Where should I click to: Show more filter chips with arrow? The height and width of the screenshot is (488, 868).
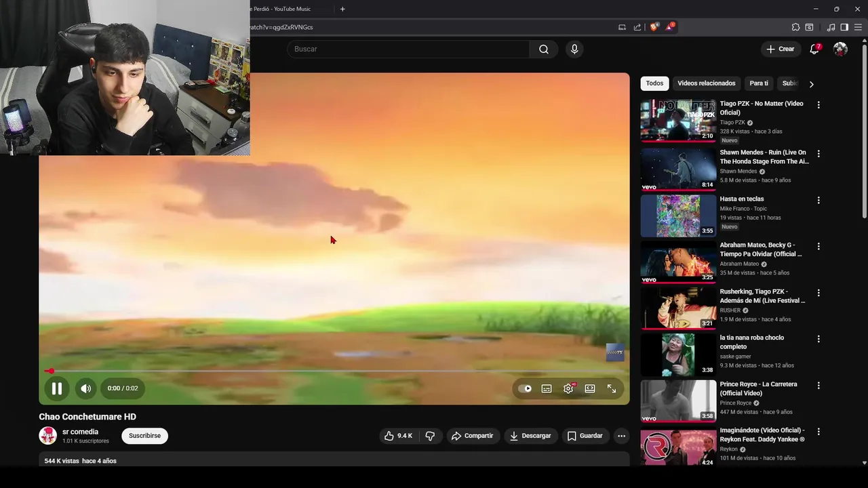[x=811, y=84]
